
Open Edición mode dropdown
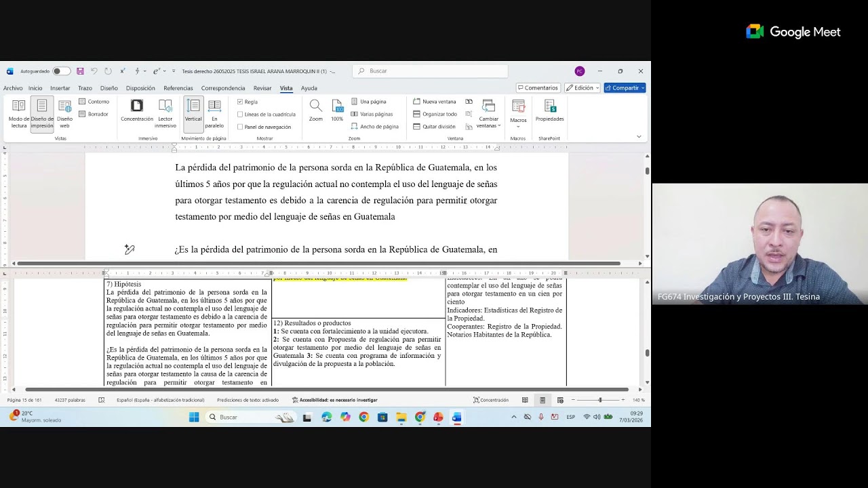(x=583, y=88)
